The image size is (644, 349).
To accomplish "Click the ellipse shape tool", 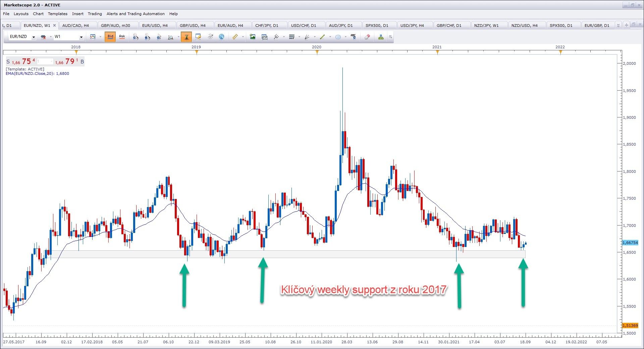I will coord(338,37).
